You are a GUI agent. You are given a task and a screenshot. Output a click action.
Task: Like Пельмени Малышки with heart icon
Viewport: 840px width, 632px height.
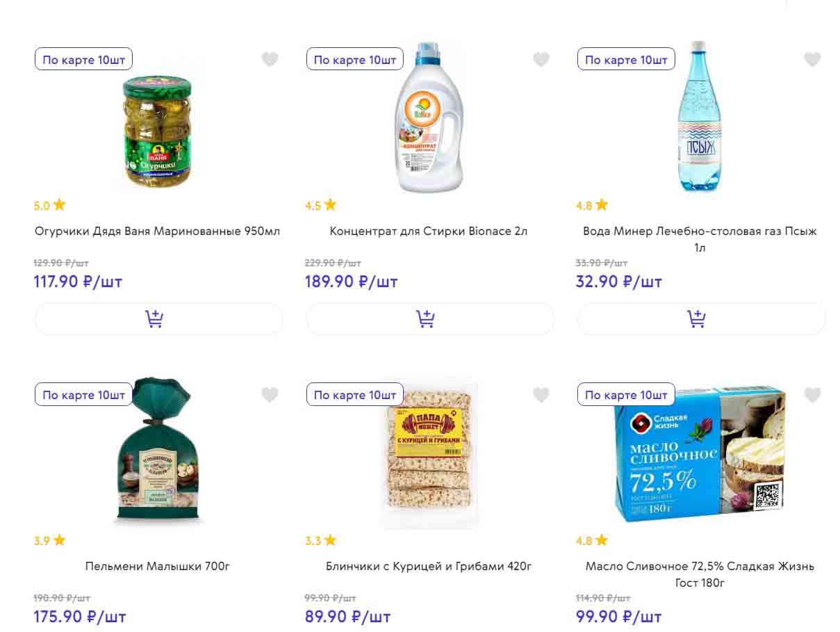[x=270, y=395]
